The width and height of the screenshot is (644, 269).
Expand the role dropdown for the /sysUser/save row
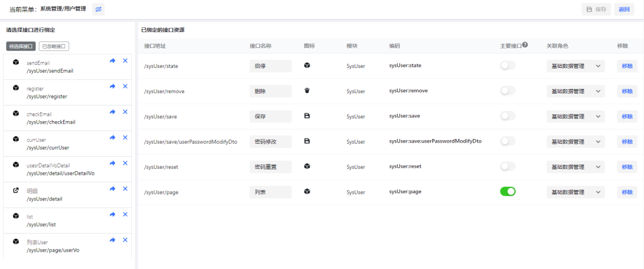575,116
